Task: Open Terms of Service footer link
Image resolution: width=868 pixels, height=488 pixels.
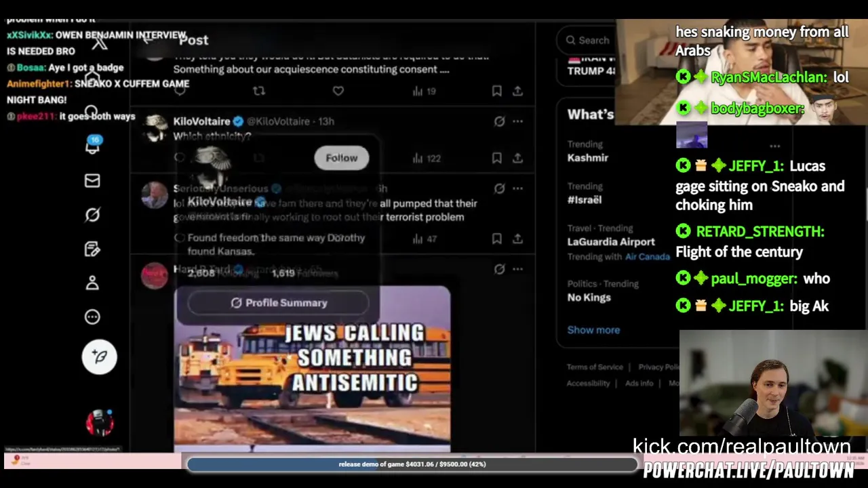Action: coord(595,367)
